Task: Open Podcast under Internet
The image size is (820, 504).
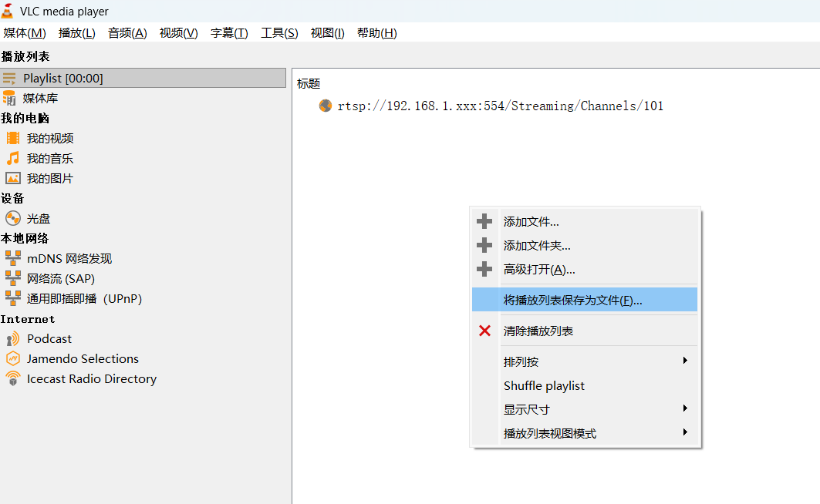Action: [49, 338]
